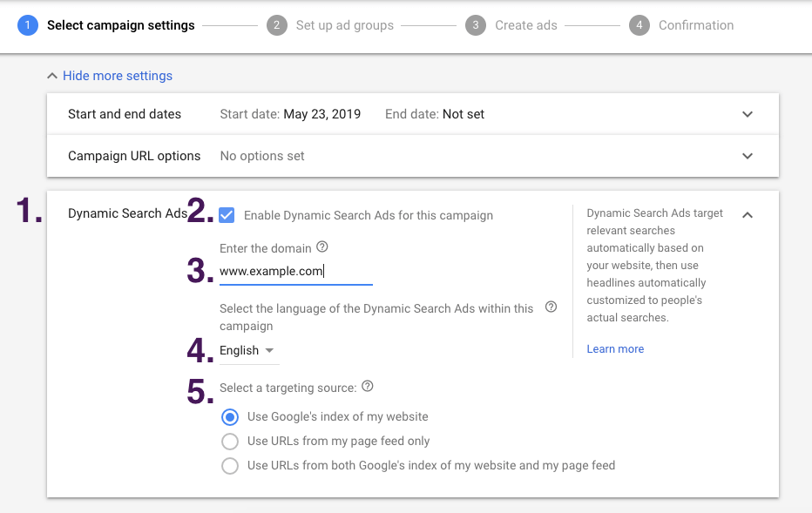The height and width of the screenshot is (513, 812).
Task: Click the step 3 circle icon
Action: coord(476,25)
